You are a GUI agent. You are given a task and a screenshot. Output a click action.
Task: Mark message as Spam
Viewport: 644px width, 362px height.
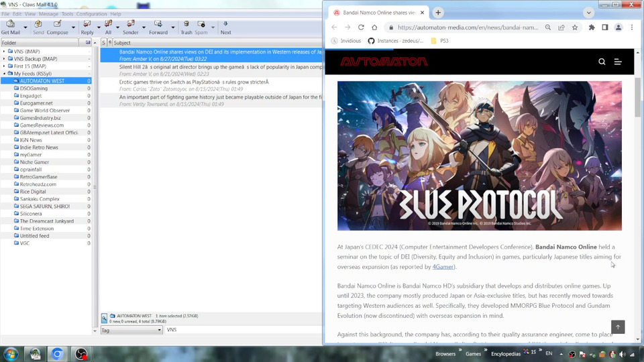(x=201, y=27)
